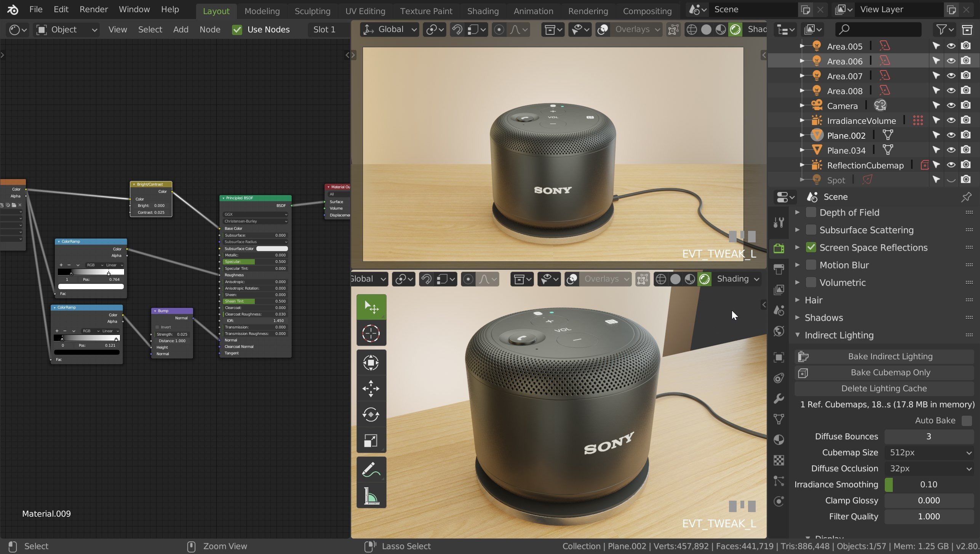Toggle X-ray in lower viewport header

(643, 279)
